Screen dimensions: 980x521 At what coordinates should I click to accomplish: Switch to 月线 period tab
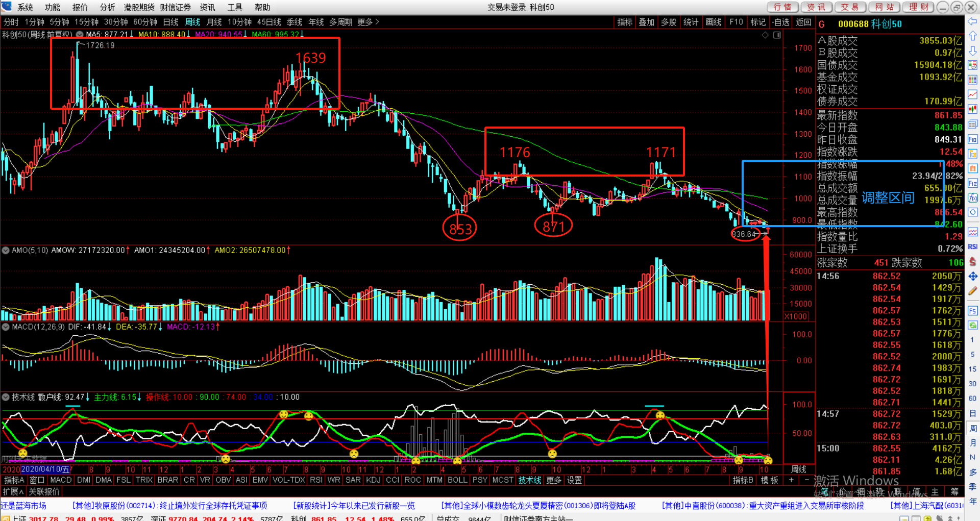coord(214,22)
